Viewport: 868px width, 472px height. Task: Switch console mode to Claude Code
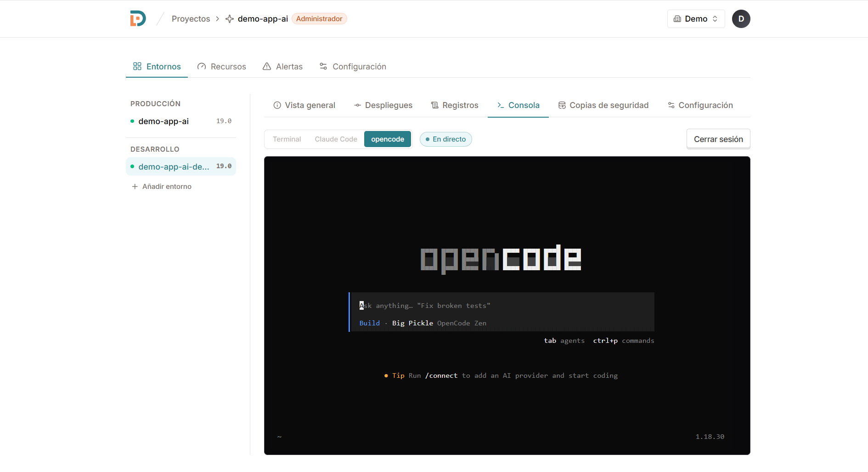(x=336, y=139)
